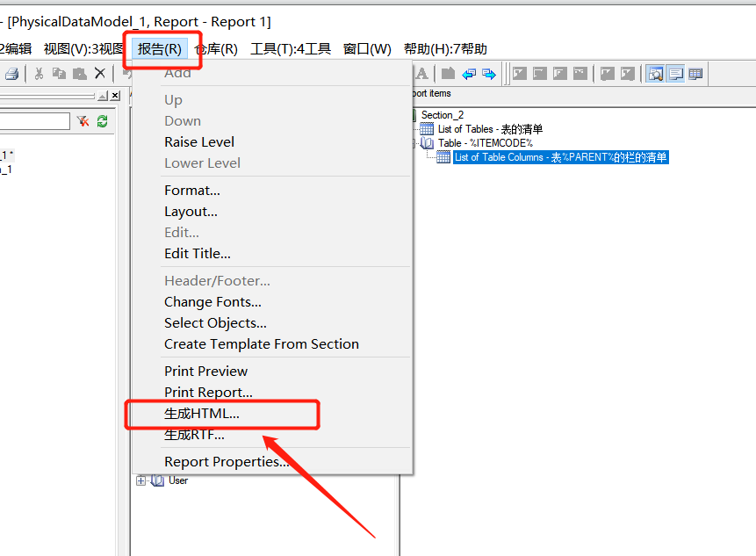This screenshot has width=756, height=556.
Task: Select Table - %ITEMCODE% tree item
Action: [485, 143]
